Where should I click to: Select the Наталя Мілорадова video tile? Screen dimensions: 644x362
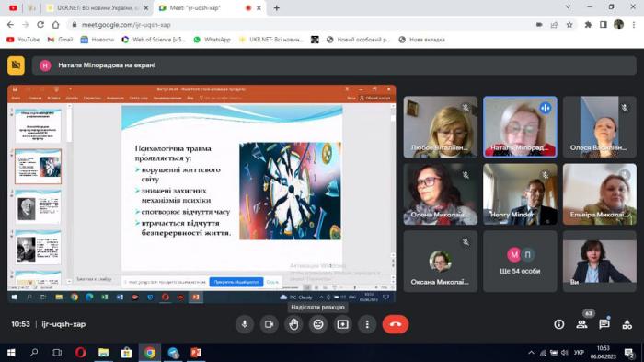(x=520, y=127)
